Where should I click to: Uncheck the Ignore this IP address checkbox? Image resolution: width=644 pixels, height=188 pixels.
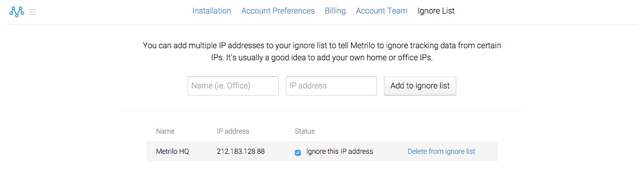pyautogui.click(x=298, y=152)
